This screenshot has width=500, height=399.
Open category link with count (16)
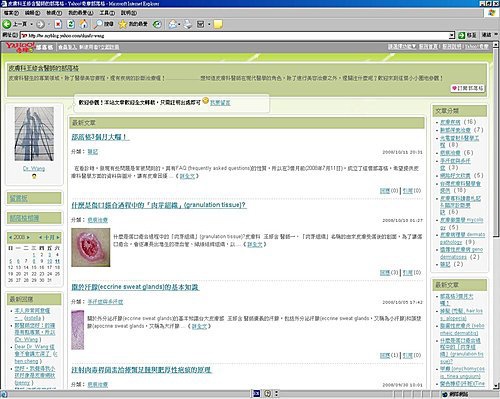tap(450, 122)
